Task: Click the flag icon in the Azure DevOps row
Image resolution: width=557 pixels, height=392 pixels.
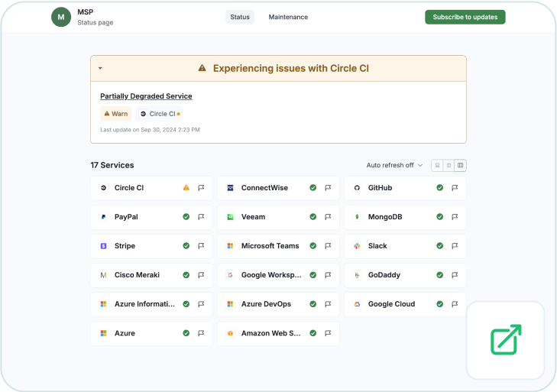Action: point(328,304)
